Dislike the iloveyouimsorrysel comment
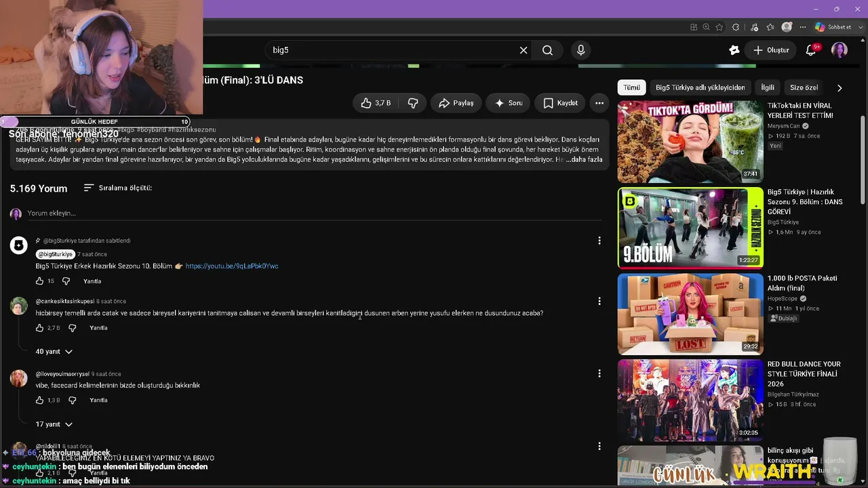The image size is (868, 488). point(73,401)
